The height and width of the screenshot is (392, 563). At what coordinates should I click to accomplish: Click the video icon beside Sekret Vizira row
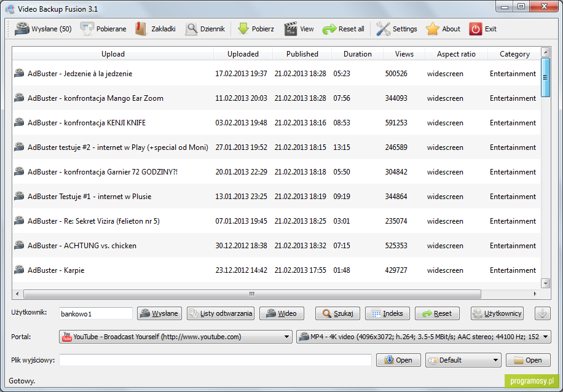[19, 221]
